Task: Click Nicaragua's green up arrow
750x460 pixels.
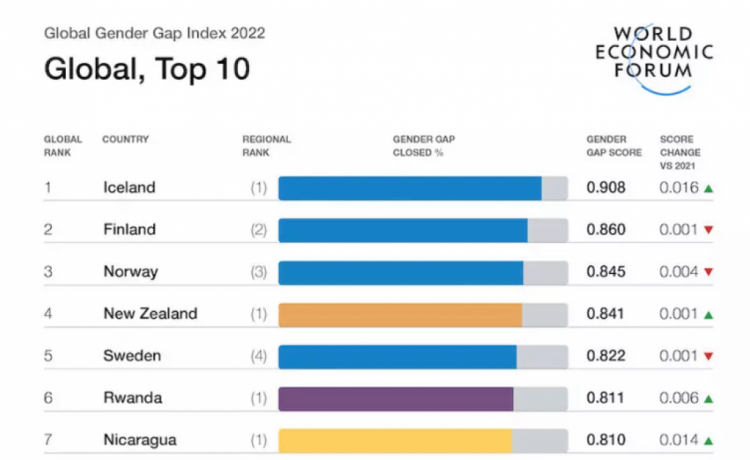Action: (709, 440)
